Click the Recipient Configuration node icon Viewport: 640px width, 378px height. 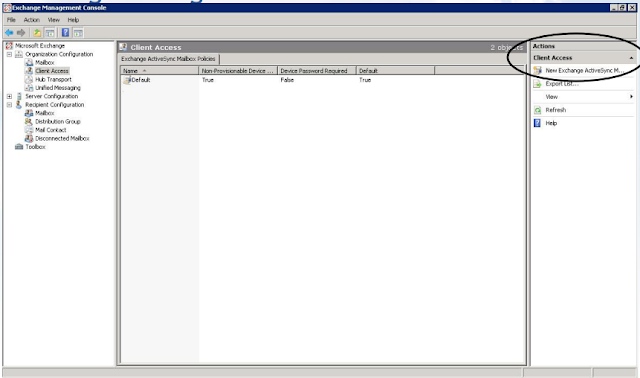tap(19, 105)
